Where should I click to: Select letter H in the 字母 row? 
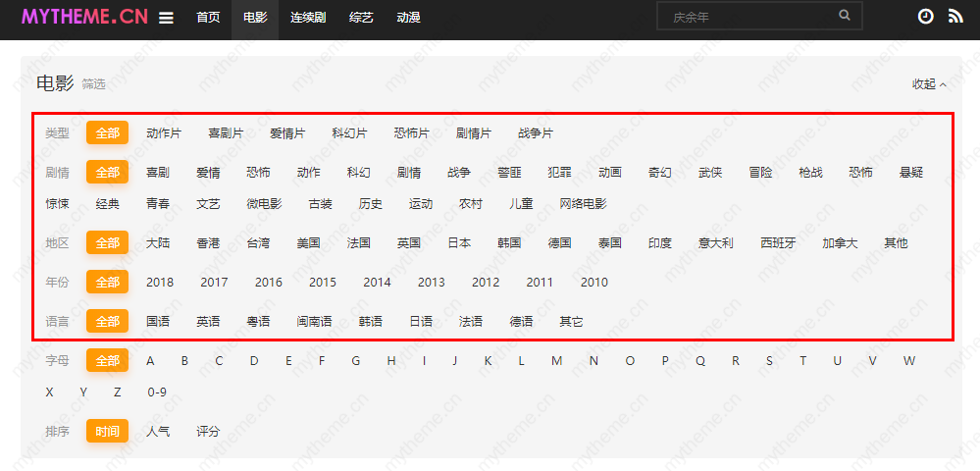[x=390, y=361]
